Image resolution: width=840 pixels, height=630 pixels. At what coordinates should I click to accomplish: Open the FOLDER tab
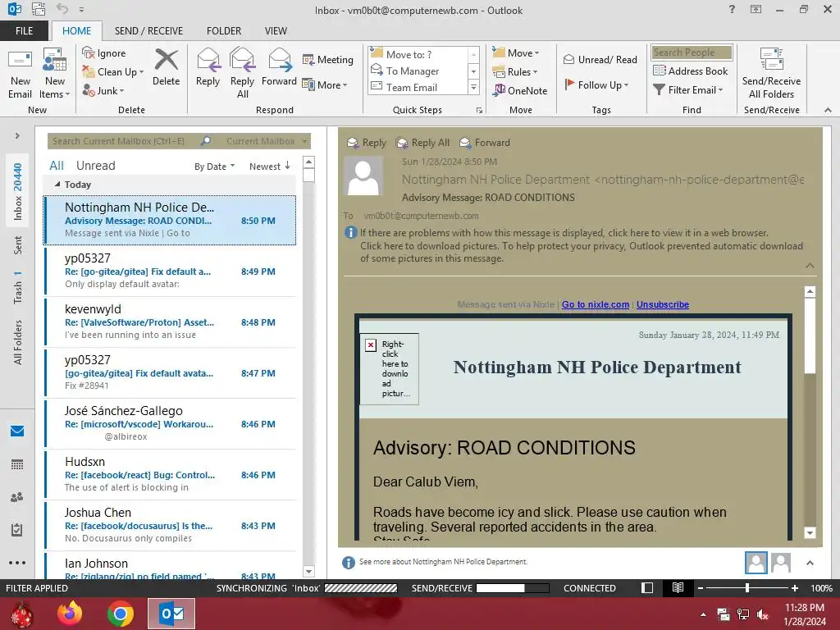tap(224, 30)
